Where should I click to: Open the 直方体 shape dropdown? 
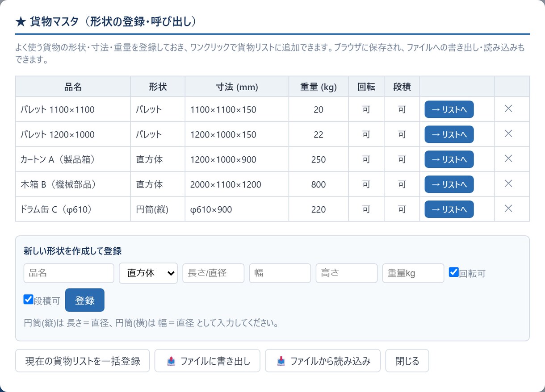point(148,273)
